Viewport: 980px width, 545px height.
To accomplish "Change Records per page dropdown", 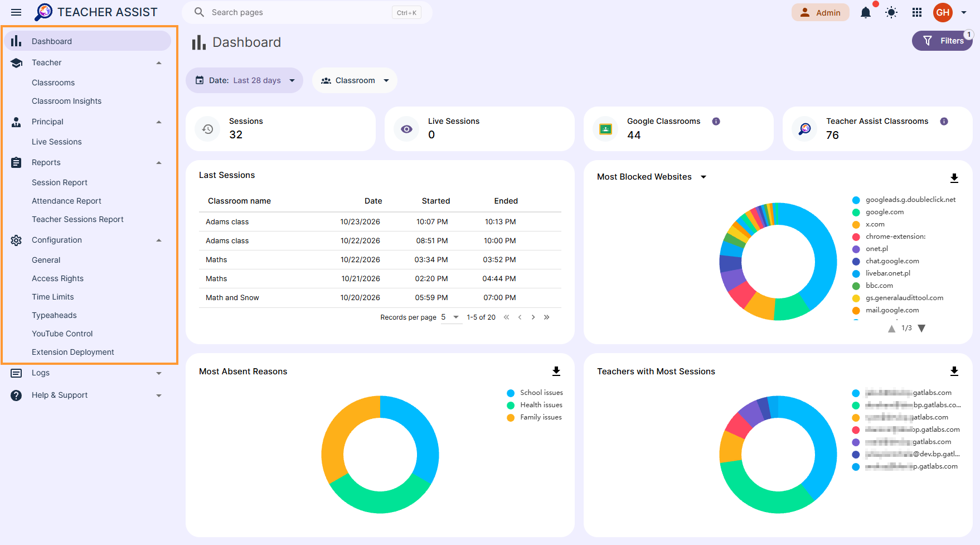I will pos(451,317).
